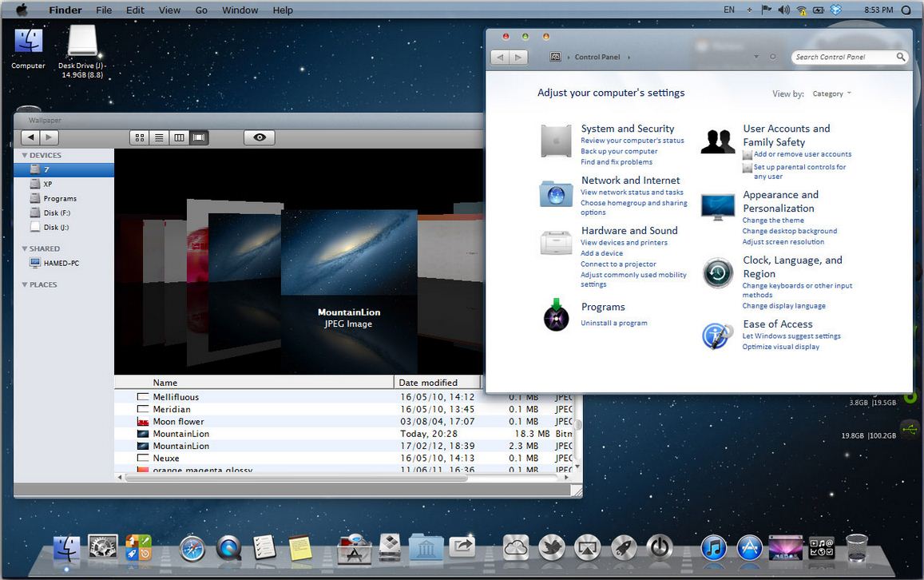Open the Network and Internet globe folder icon
This screenshot has height=580, width=924.
click(x=557, y=194)
